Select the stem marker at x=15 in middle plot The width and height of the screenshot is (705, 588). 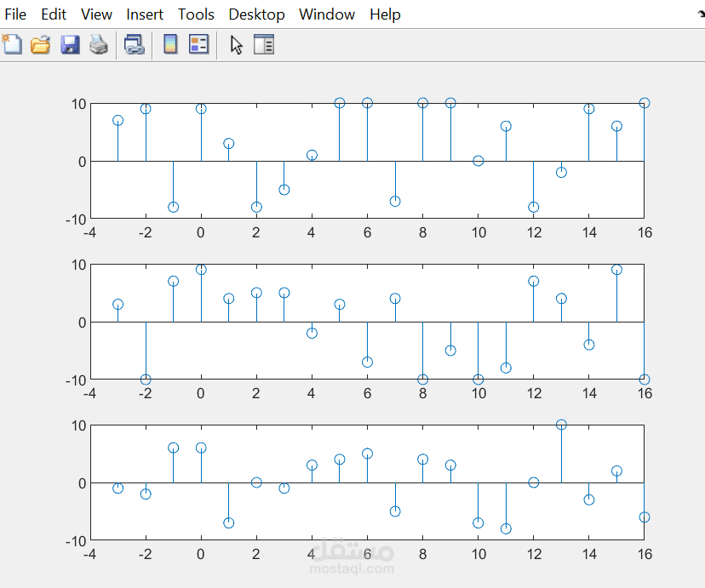(x=616, y=270)
